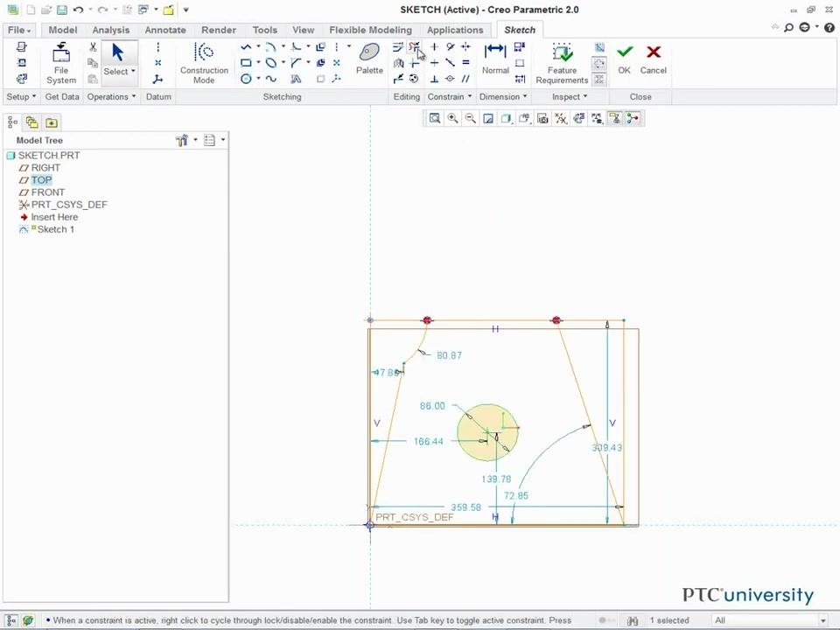
Task: Open the Flexible Modeling tab
Action: [x=371, y=30]
